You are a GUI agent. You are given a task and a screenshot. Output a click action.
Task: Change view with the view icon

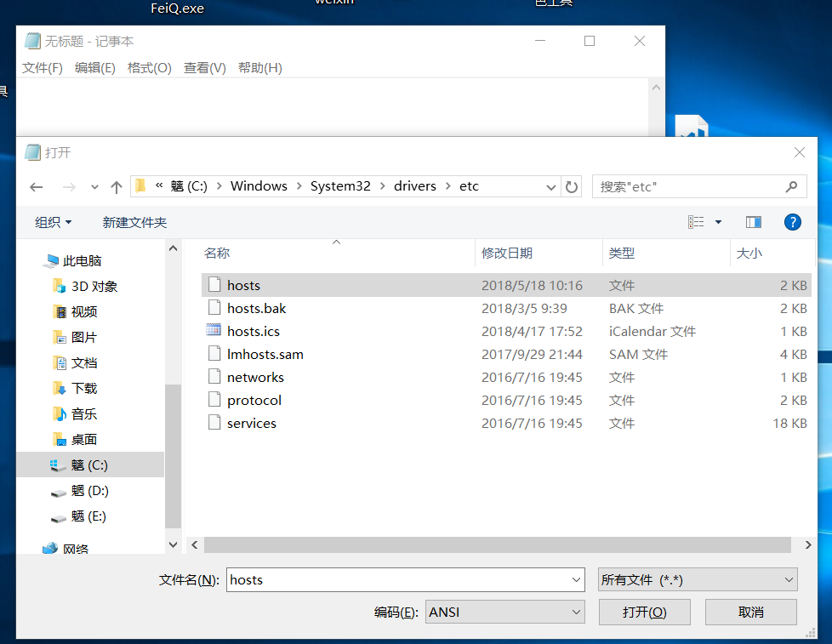click(696, 222)
